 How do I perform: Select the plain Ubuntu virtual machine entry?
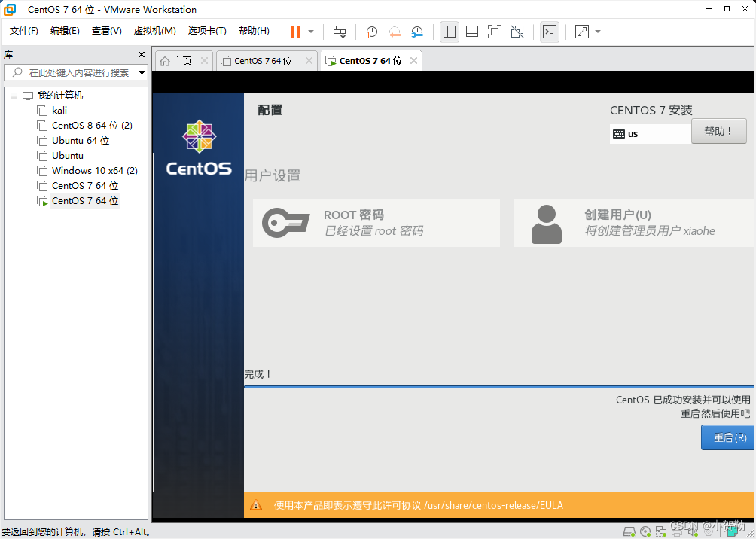[x=68, y=156]
